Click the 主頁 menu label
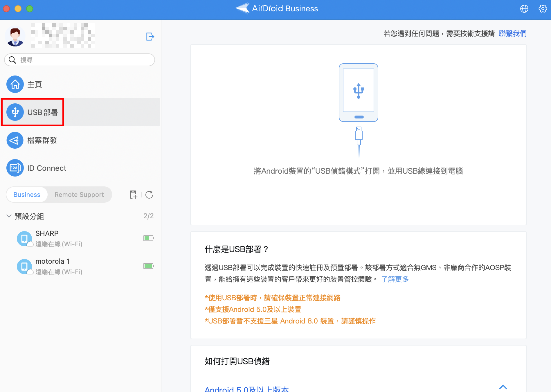This screenshot has width=551, height=392. point(35,84)
